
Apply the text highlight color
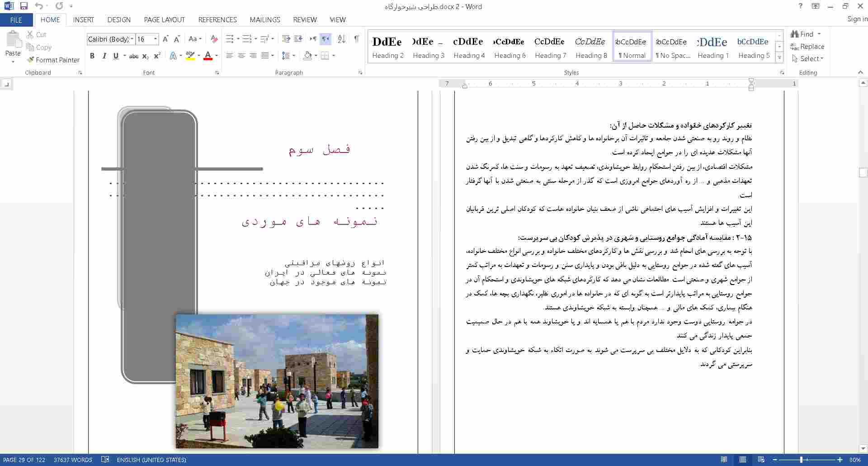[190, 56]
